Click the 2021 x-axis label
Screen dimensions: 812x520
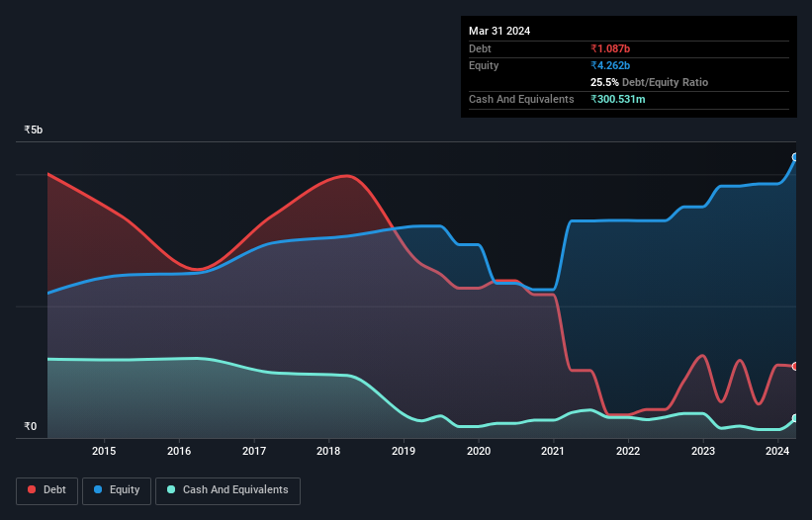(553, 451)
